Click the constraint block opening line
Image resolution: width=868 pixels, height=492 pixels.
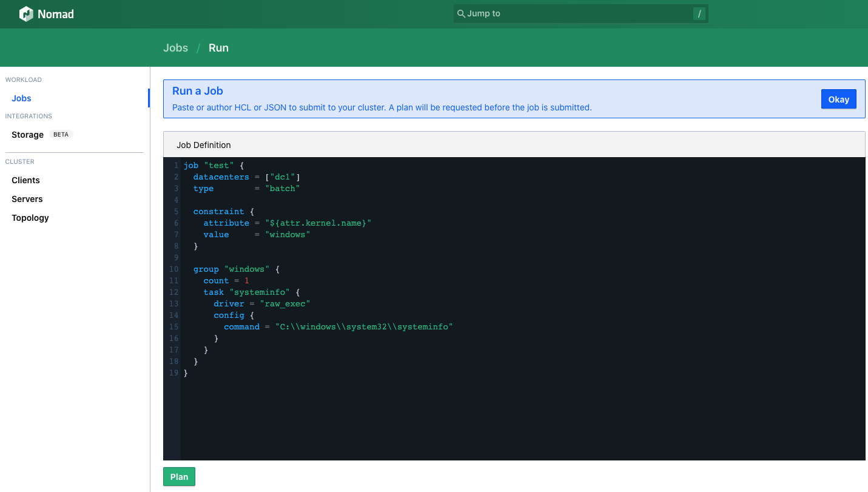coord(224,212)
